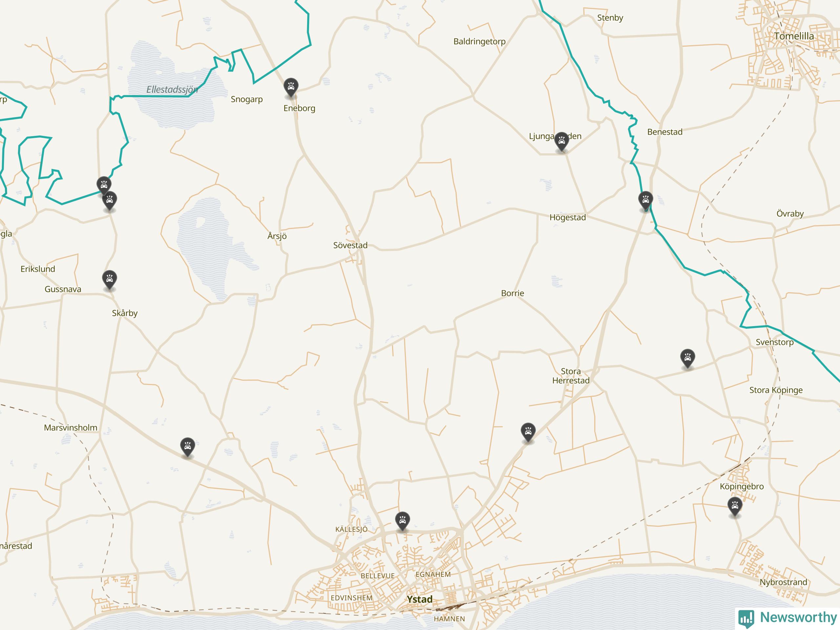Click the car marker near Källesjö in Ystad

pyautogui.click(x=402, y=521)
